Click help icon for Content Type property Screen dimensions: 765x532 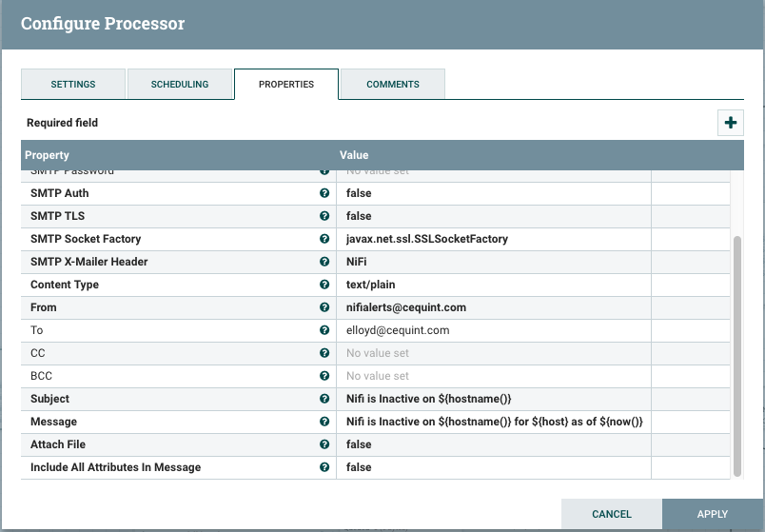(325, 285)
